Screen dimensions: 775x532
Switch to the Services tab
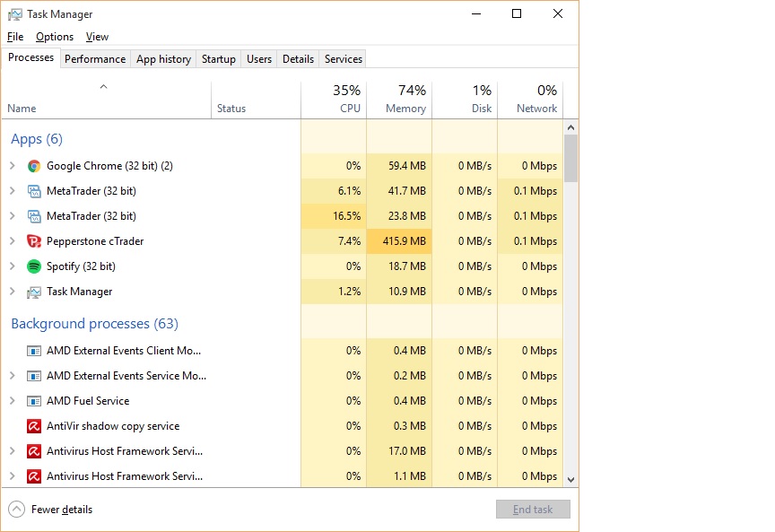pyautogui.click(x=344, y=59)
